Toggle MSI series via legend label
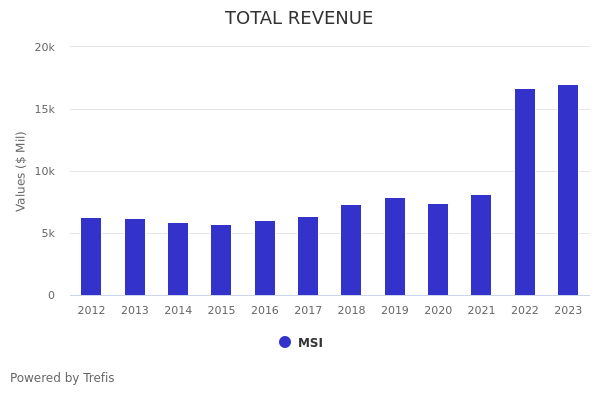Viewport: 600px width, 400px height. (310, 343)
